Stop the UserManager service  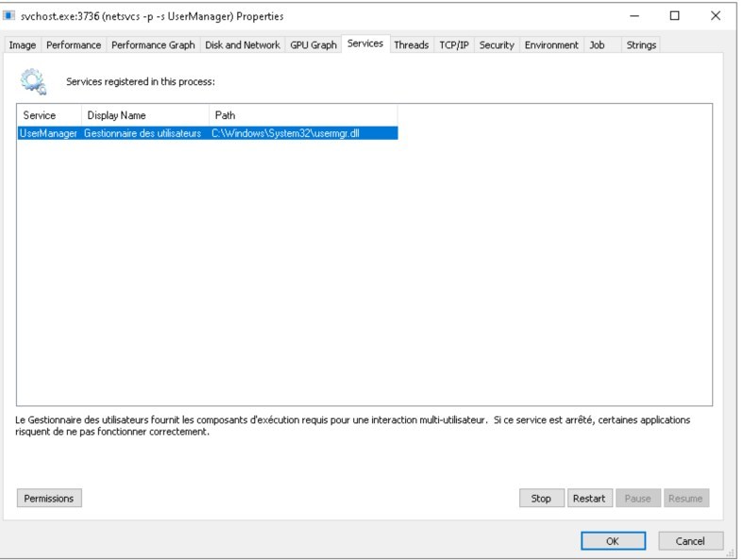coord(541,499)
